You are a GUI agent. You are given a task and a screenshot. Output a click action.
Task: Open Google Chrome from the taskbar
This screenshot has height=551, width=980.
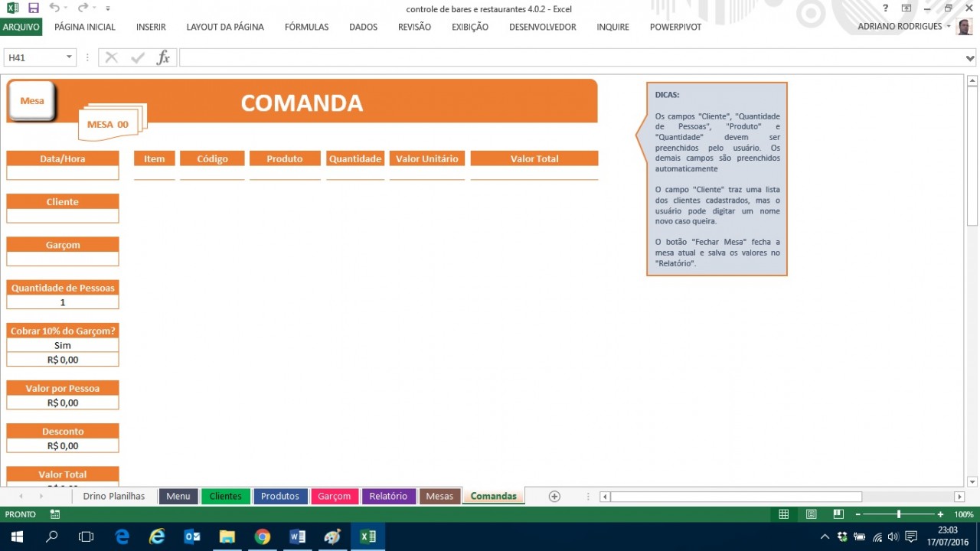click(263, 536)
